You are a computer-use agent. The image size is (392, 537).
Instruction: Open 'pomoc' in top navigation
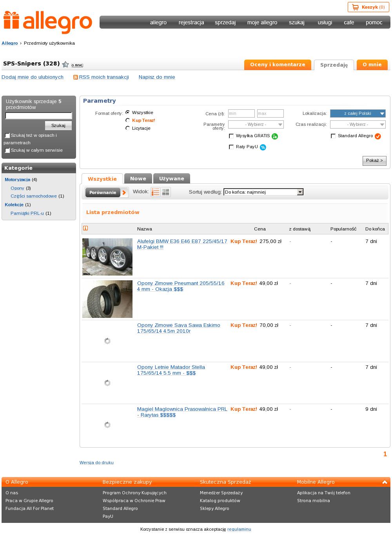pyautogui.click(x=374, y=22)
